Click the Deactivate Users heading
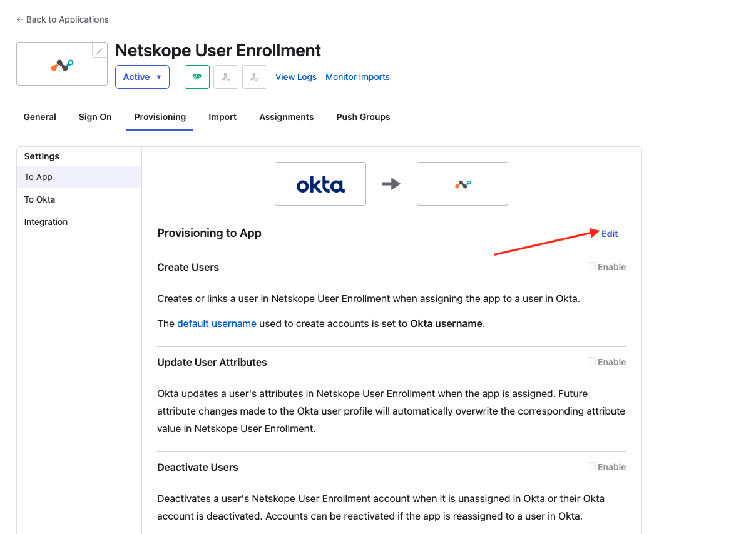Screen dimensions: 756x534 point(198,467)
